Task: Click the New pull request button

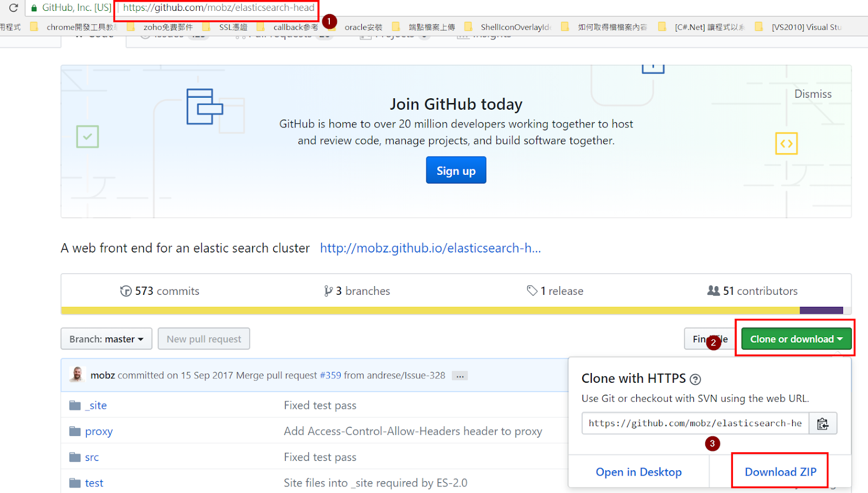Action: click(204, 339)
